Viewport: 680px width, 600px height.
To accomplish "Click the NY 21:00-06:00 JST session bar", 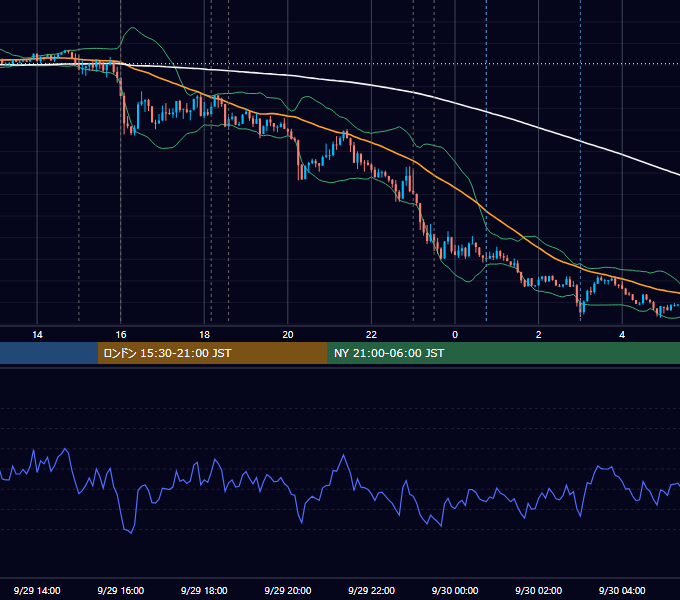I will pyautogui.click(x=503, y=353).
